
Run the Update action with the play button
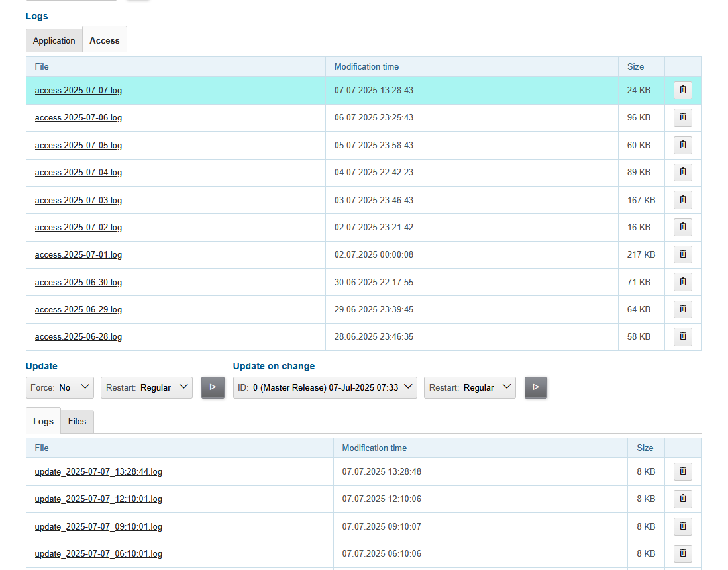[213, 387]
